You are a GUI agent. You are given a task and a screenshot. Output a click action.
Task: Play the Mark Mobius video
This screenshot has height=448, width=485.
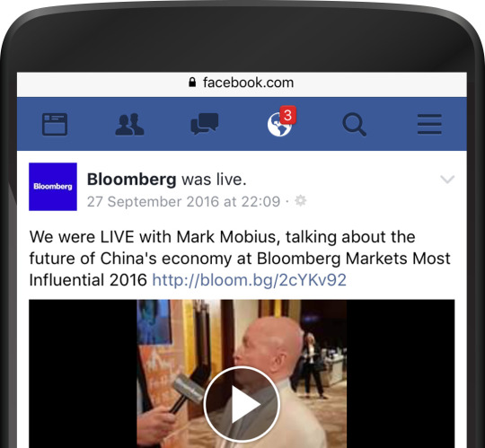pyautogui.click(x=242, y=404)
